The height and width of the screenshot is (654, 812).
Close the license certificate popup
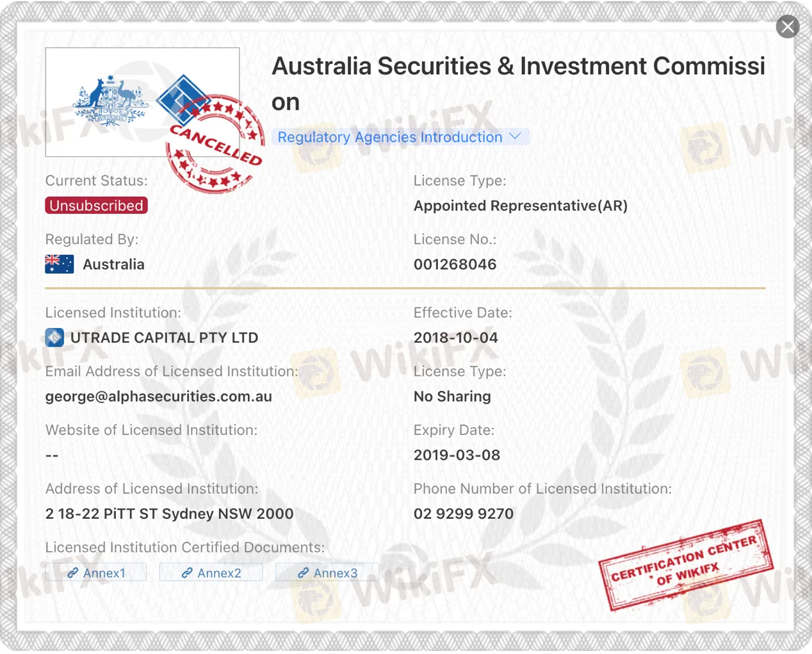787,27
